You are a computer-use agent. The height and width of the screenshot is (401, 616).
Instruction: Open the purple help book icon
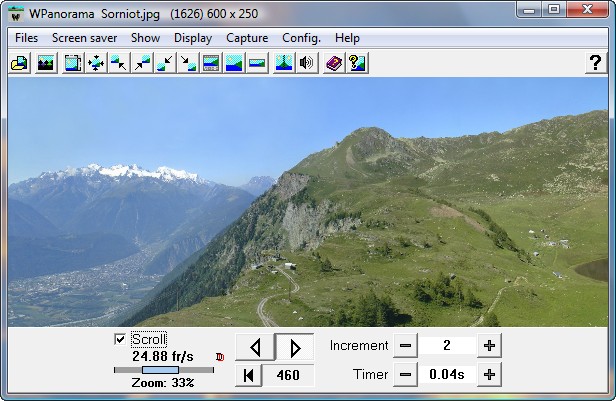coord(334,63)
